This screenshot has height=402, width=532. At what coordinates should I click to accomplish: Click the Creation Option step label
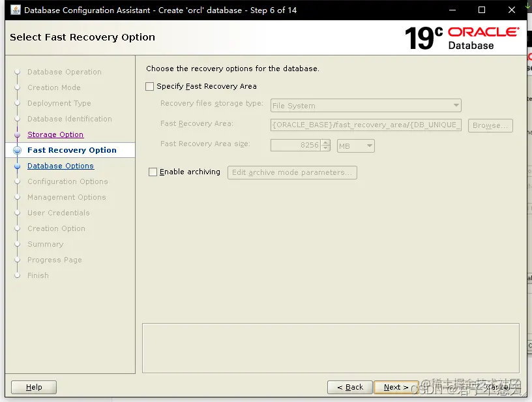pos(56,228)
